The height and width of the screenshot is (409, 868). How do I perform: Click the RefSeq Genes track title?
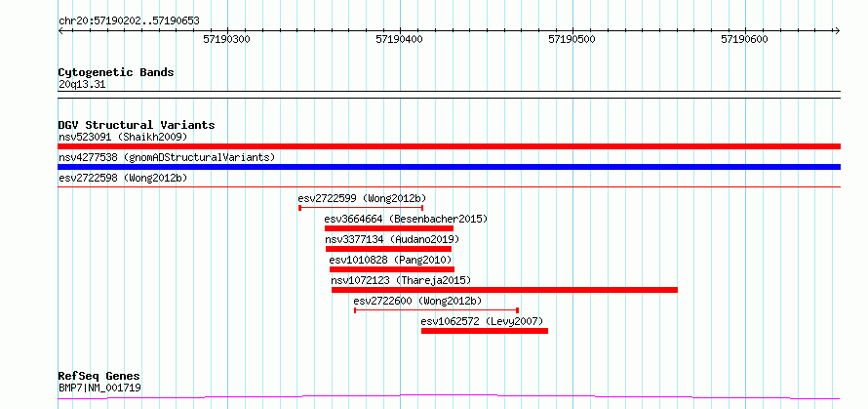click(x=99, y=377)
